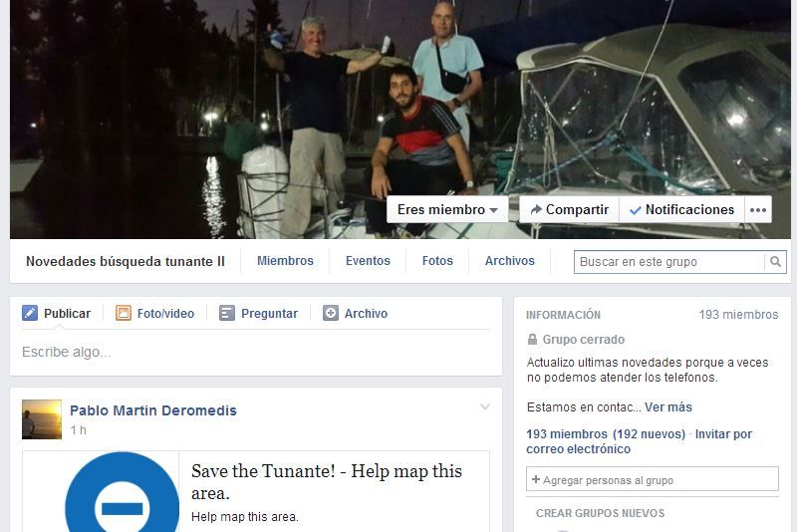This screenshot has width=797, height=532.
Task: Focus the Buscar en este grupo field
Action: click(x=668, y=262)
